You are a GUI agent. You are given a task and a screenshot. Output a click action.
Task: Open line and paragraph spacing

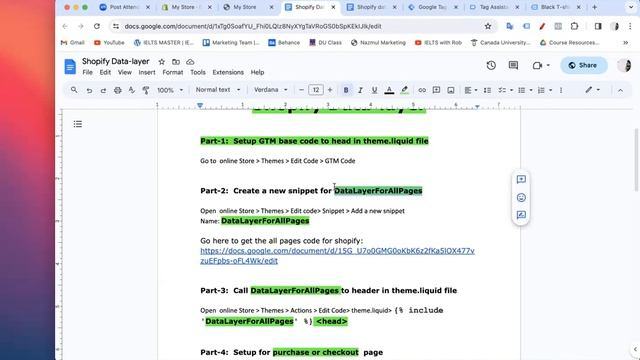click(487, 90)
